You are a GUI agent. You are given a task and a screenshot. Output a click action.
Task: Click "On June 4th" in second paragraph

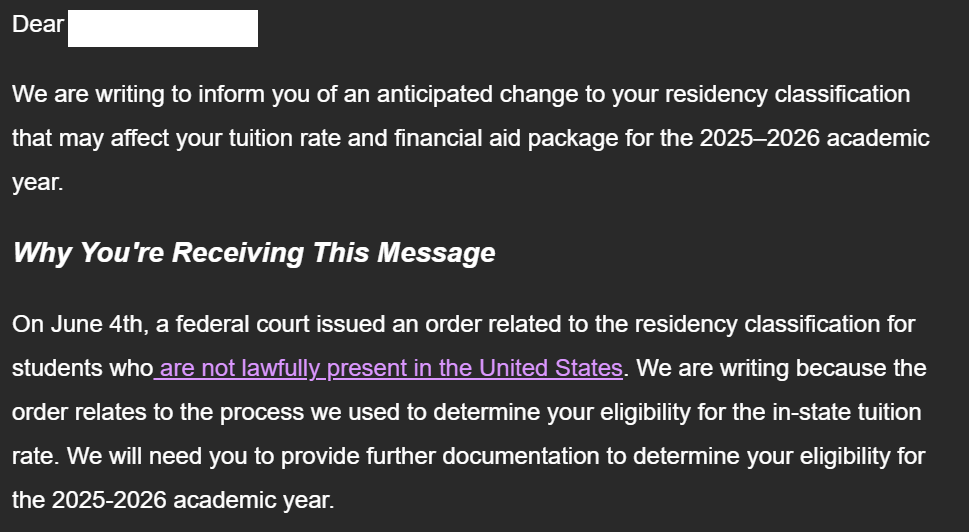[65, 325]
